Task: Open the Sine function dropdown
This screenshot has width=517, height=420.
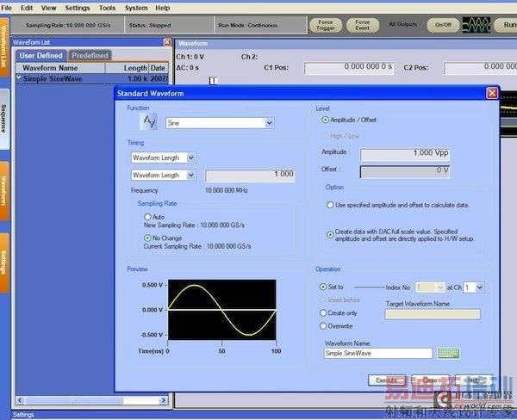Action: (269, 123)
